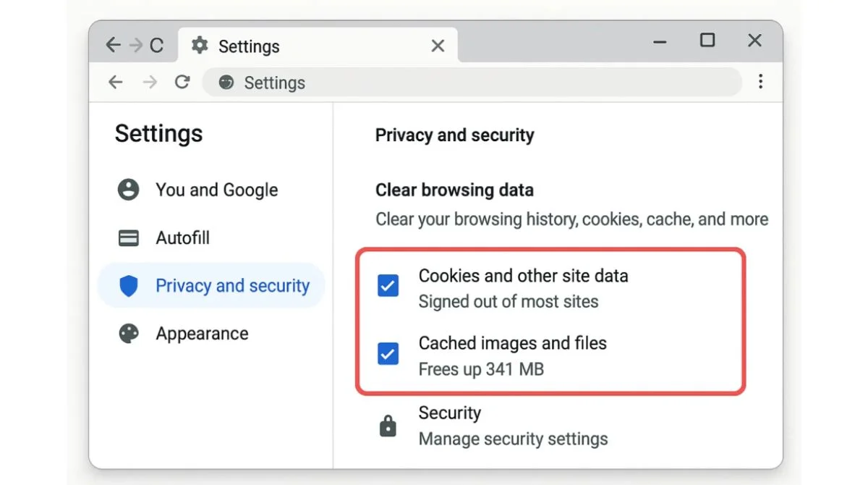Click inside the Settings address bar
This screenshot has height=485, width=868.
[x=472, y=83]
